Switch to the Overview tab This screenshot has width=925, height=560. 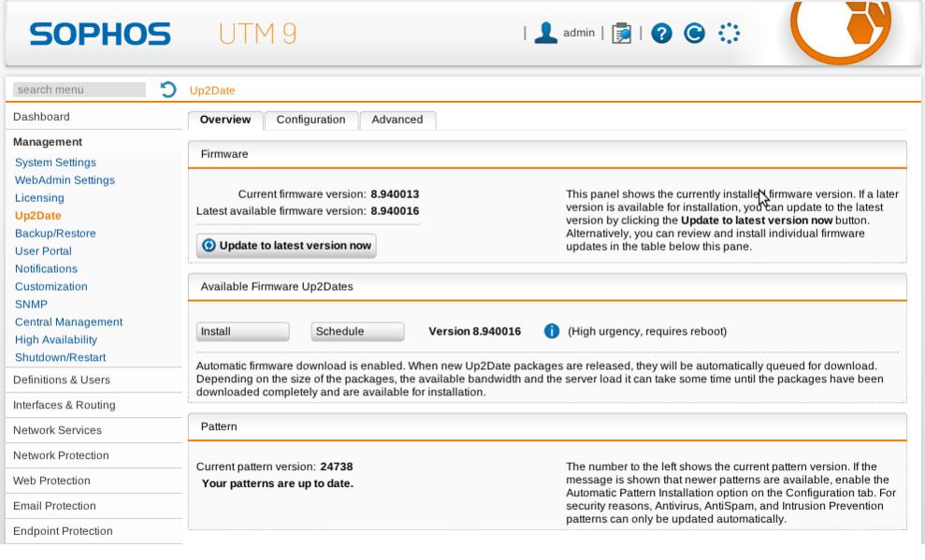(225, 120)
